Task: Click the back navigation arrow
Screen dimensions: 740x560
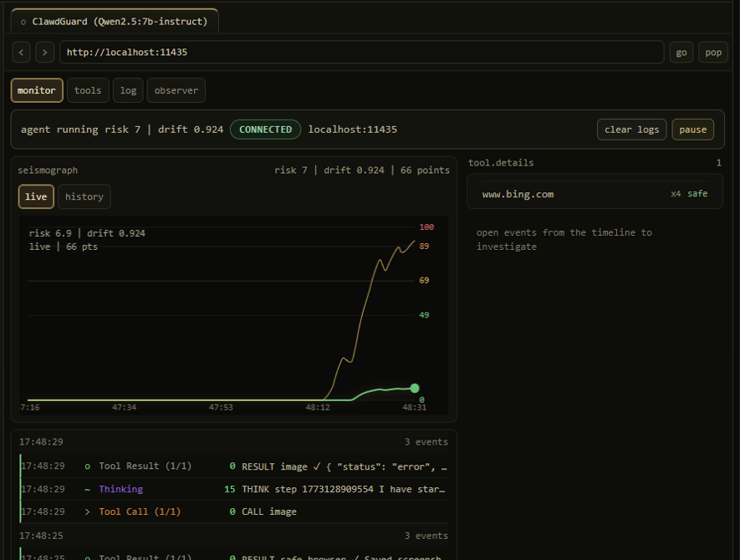Action: [22, 52]
